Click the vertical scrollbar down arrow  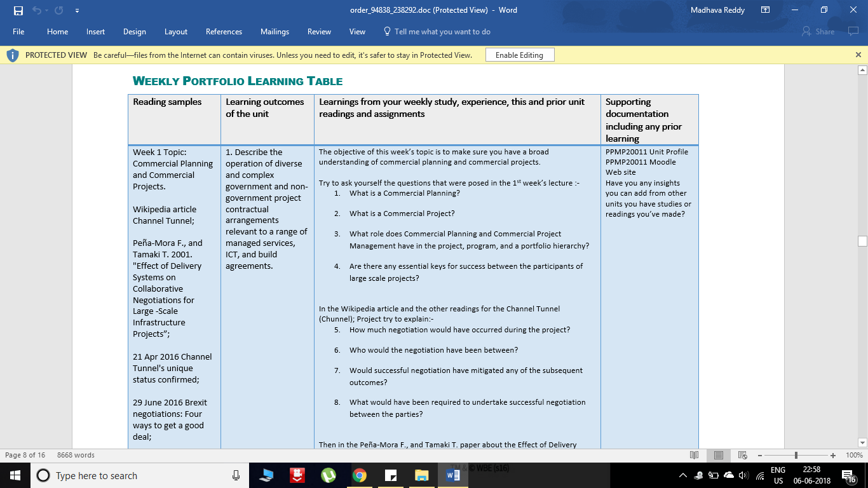tap(862, 442)
